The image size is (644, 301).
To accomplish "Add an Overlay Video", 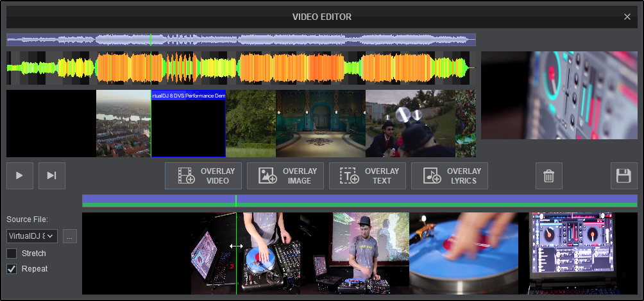I will click(203, 176).
